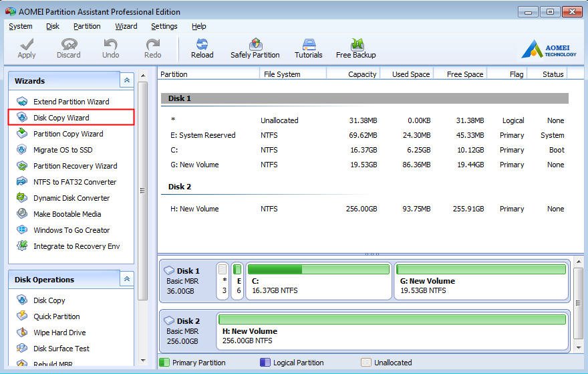Choose Wipe Hard Drive operation

[x=59, y=333]
